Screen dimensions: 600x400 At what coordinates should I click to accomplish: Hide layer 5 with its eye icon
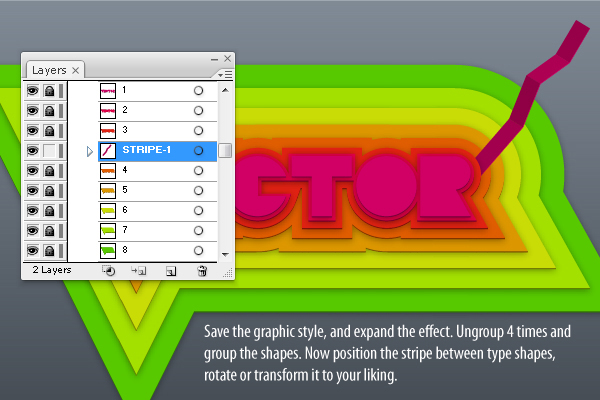point(33,191)
